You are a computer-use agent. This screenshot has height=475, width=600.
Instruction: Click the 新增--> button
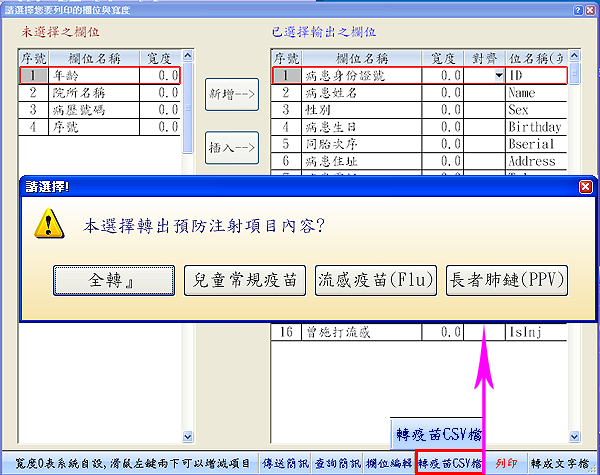[x=233, y=93]
